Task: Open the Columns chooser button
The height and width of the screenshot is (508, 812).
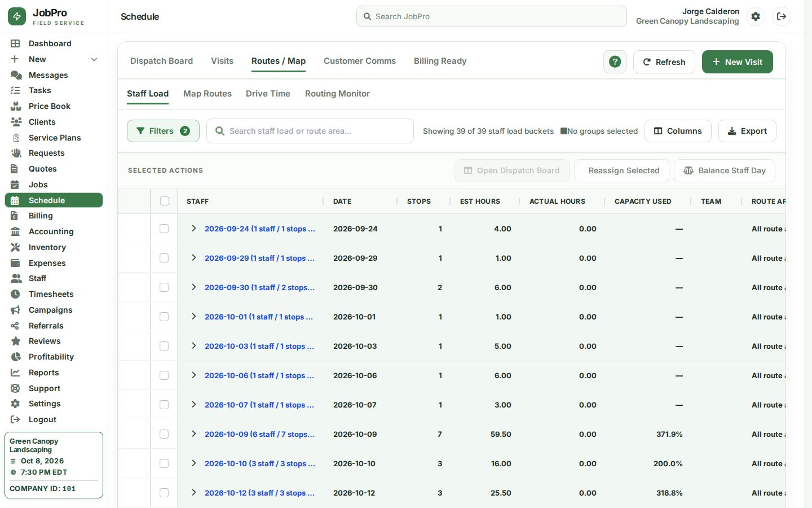Action: (678, 131)
